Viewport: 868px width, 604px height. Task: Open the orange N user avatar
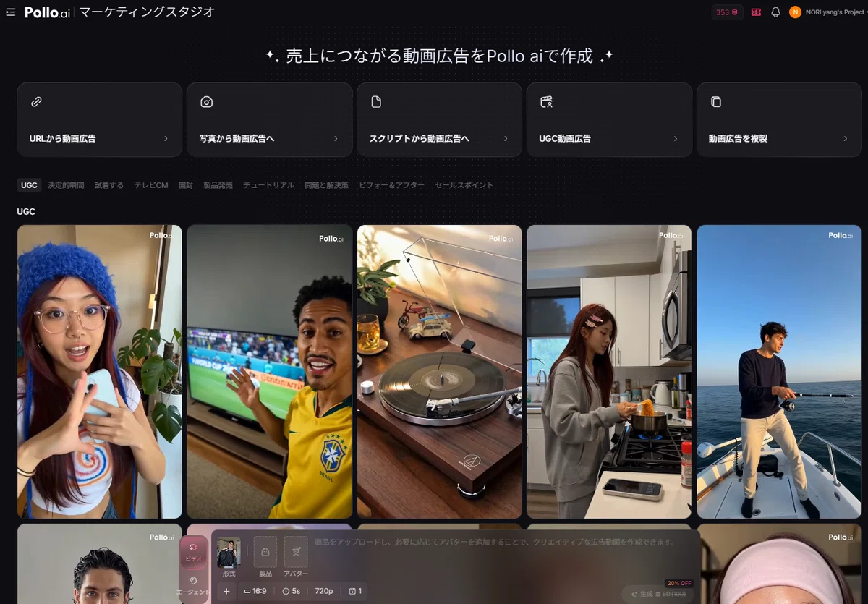[x=795, y=12]
